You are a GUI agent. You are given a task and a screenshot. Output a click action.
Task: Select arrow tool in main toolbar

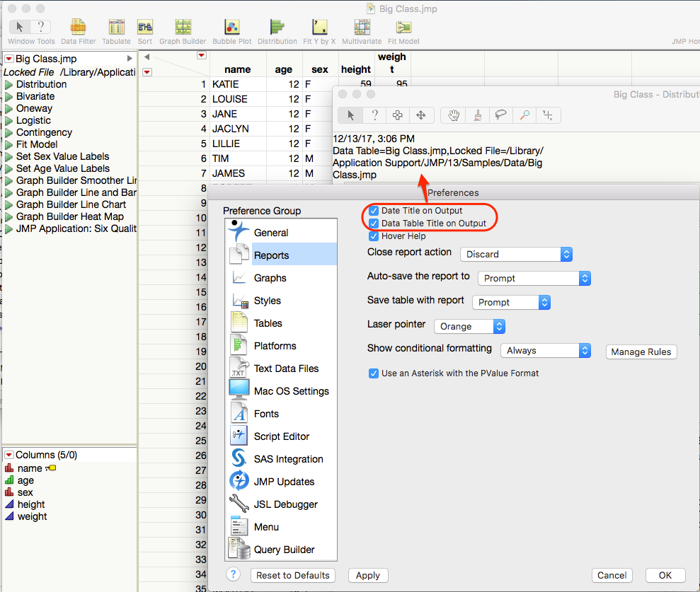(x=20, y=27)
